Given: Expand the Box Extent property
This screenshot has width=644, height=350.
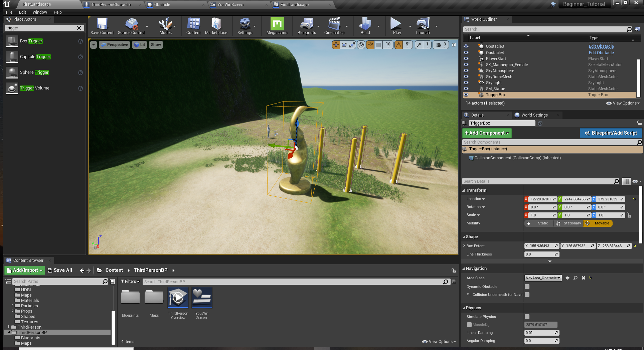Looking at the screenshot, I should click(464, 245).
